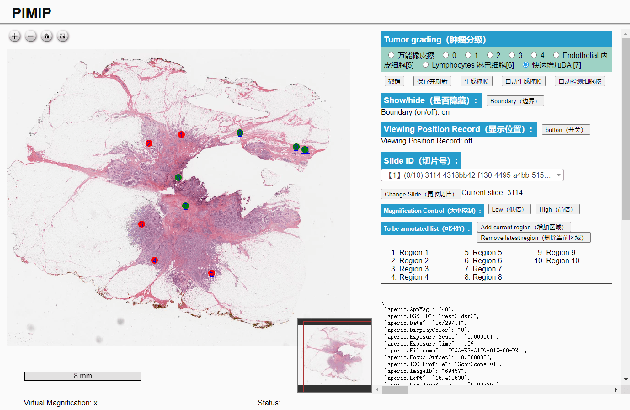Click the Low magnification button
This screenshot has height=410, width=630.
point(508,210)
